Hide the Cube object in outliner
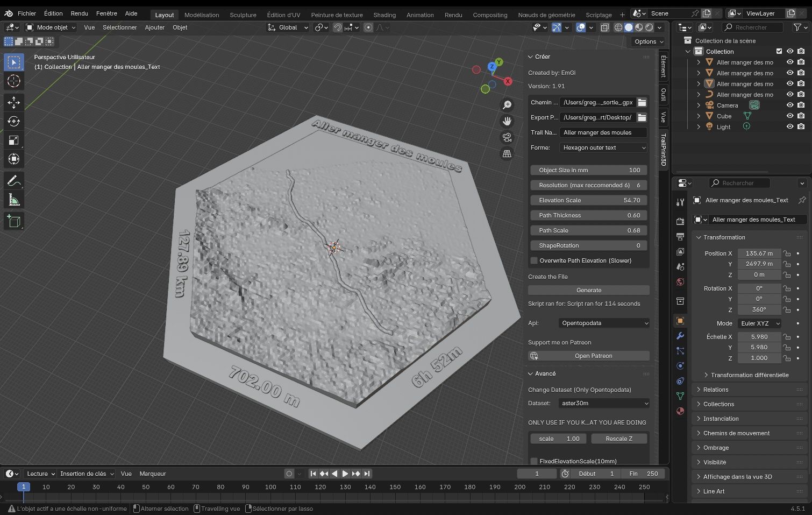812x515 pixels. [790, 116]
